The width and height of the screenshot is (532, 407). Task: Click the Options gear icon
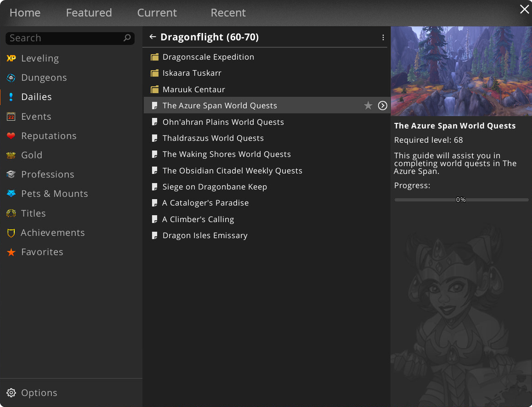pos(11,393)
